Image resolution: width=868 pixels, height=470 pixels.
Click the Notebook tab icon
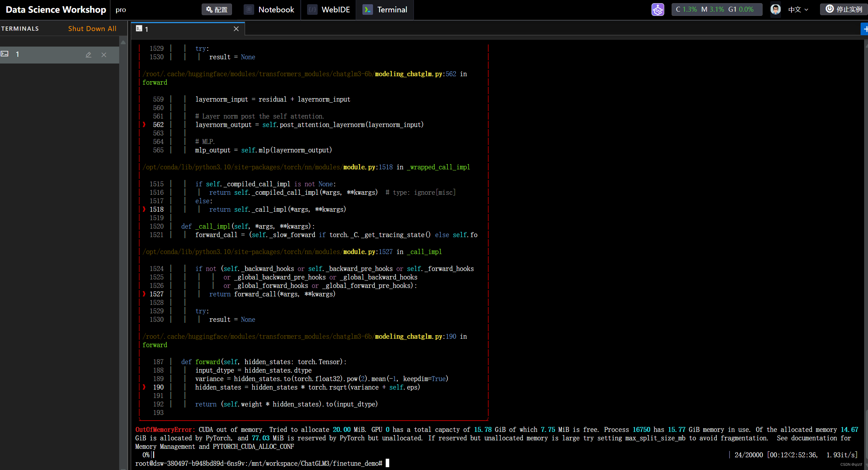[249, 10]
